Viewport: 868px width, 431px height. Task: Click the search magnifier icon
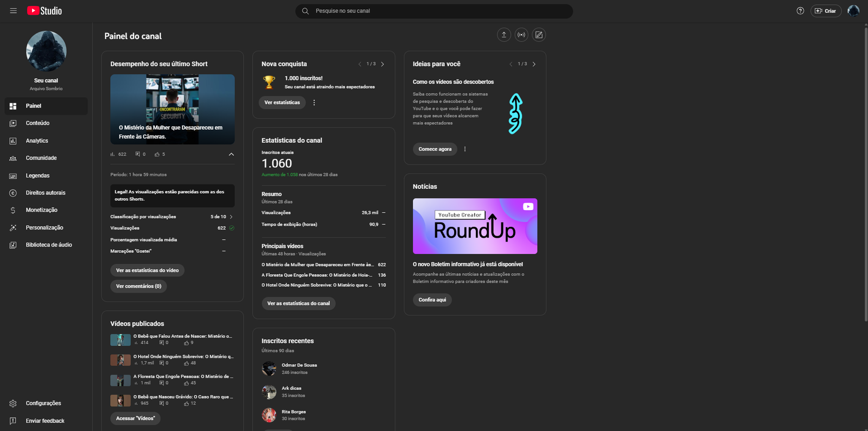[305, 11]
